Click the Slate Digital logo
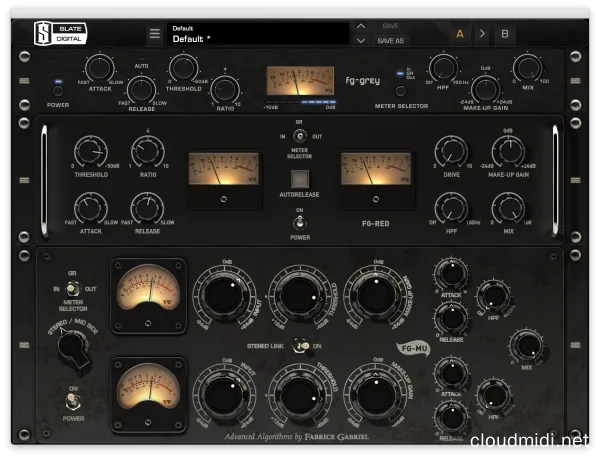The image size is (600, 458). tap(60, 34)
